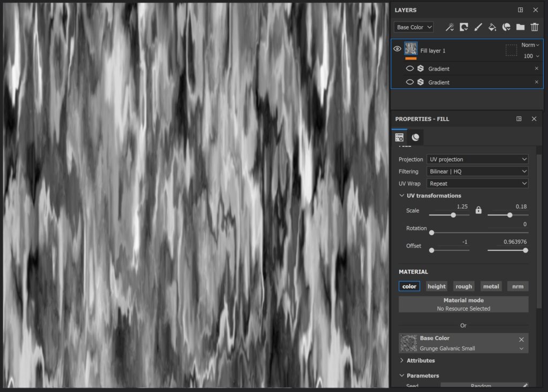Viewport: 548px width, 392px height.
Task: Click the S icon of first Gradient effect
Action: (421, 68)
